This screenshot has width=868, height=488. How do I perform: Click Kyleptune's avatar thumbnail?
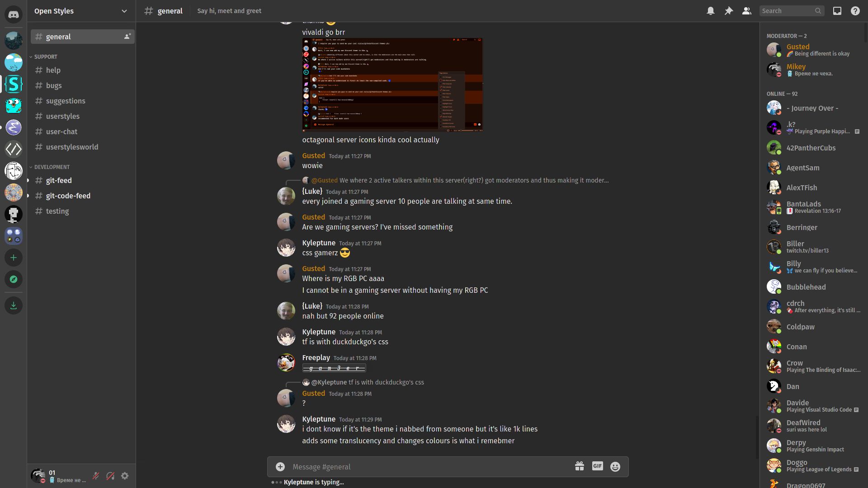tap(286, 248)
